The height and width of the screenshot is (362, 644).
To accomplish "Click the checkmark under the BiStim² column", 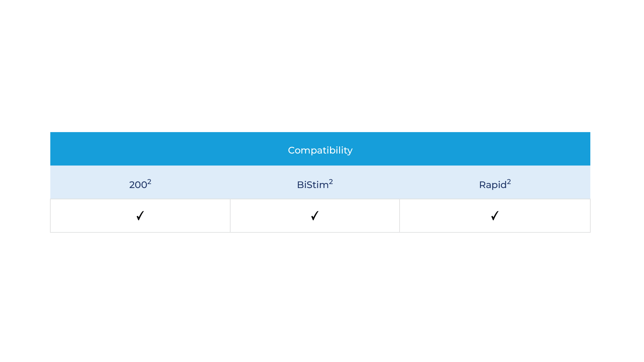I will (x=315, y=216).
